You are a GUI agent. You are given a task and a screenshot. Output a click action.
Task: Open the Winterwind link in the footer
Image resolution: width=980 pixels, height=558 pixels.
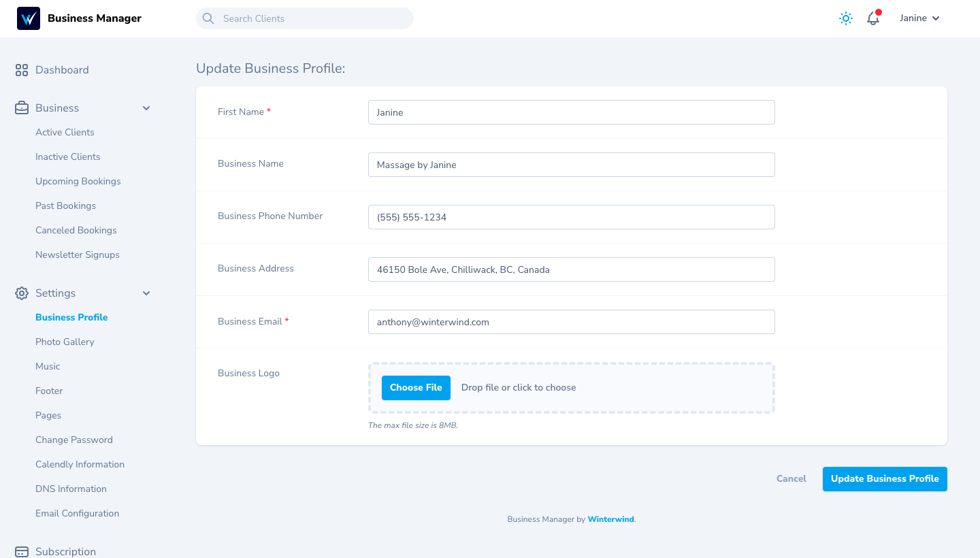point(610,519)
